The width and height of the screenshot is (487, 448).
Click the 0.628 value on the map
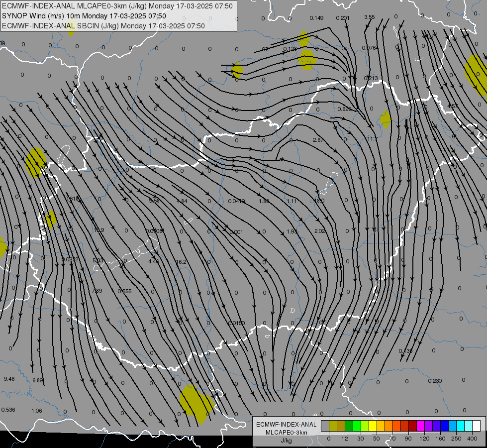(344, 109)
